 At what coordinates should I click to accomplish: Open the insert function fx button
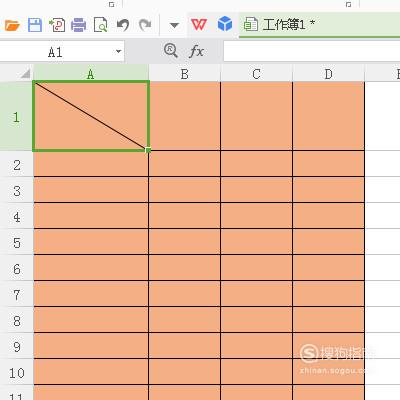pyautogui.click(x=196, y=51)
